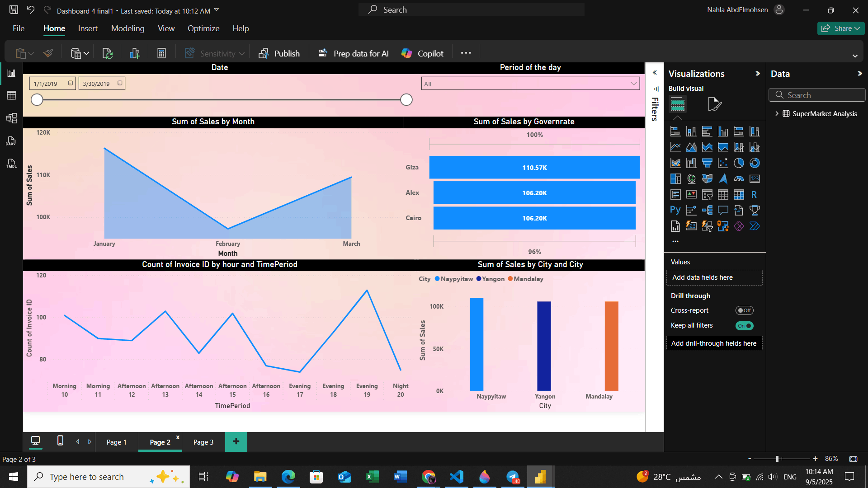Create a new page with the plus button
The height and width of the screenshot is (488, 868).
click(x=236, y=441)
